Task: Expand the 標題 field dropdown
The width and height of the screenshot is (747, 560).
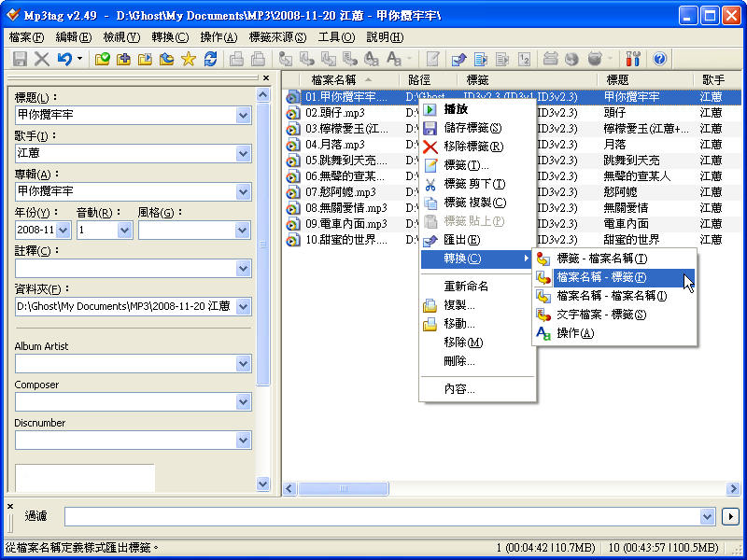Action: pos(244,115)
